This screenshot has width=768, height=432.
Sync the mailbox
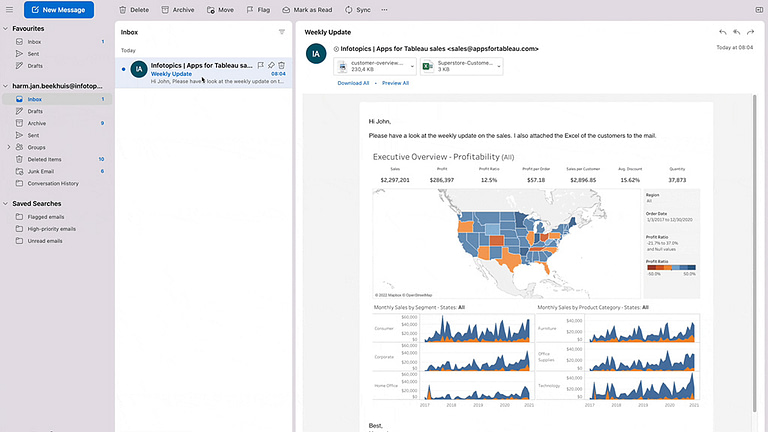(x=357, y=10)
